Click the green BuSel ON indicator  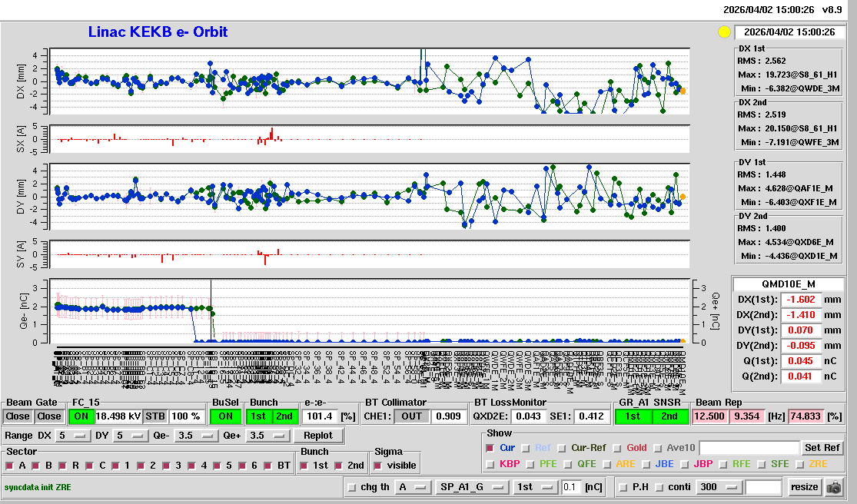[x=224, y=416]
